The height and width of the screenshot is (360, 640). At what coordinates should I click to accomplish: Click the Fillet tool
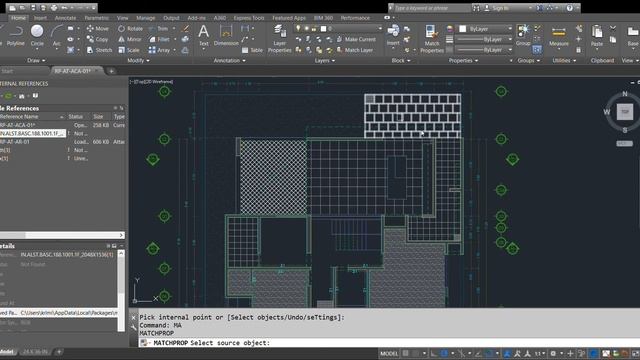(159, 39)
